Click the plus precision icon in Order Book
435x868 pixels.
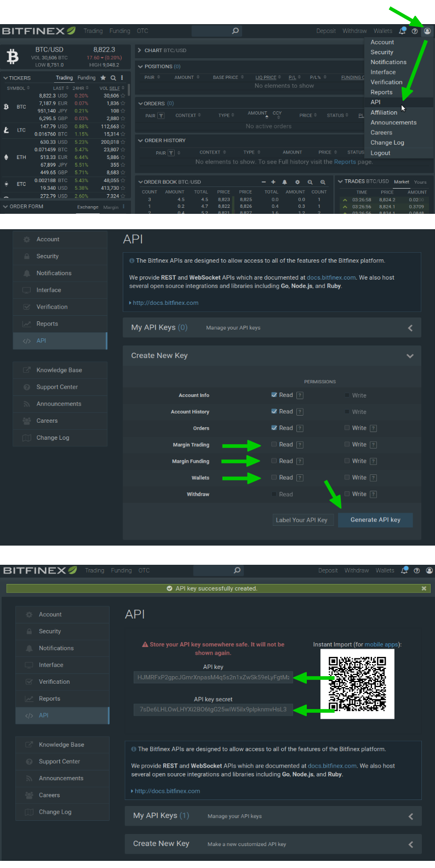coord(273,182)
